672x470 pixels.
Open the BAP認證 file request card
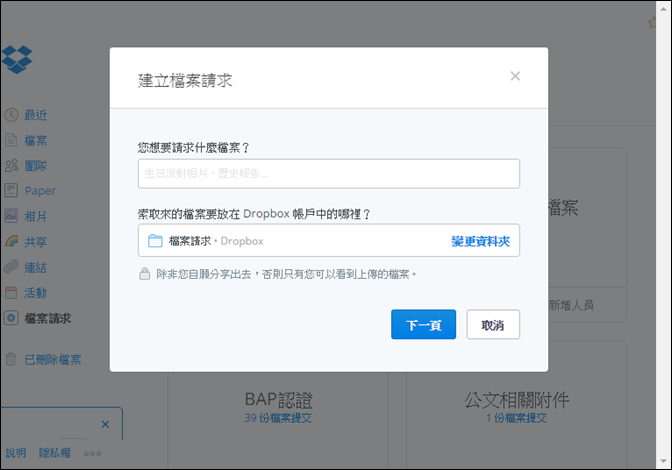[x=278, y=400]
